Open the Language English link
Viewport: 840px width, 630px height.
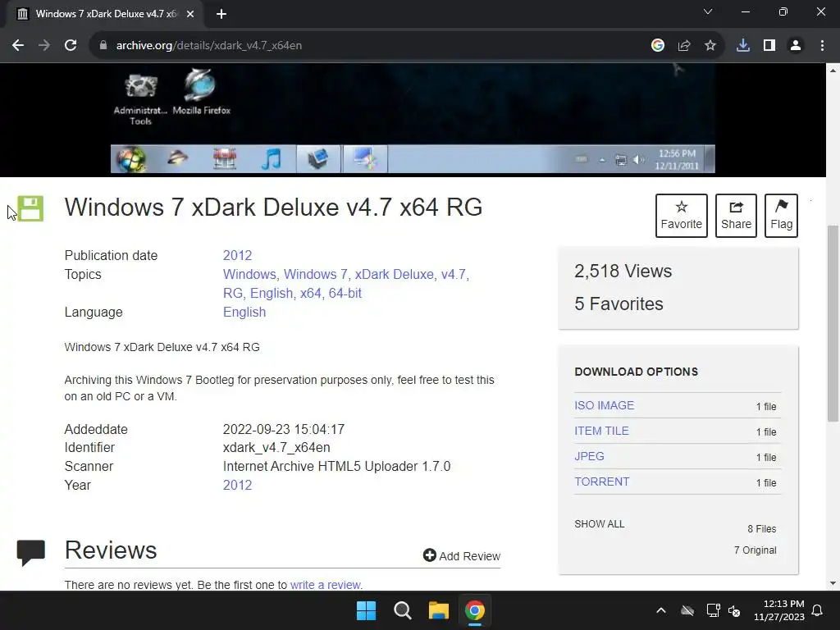pyautogui.click(x=244, y=313)
